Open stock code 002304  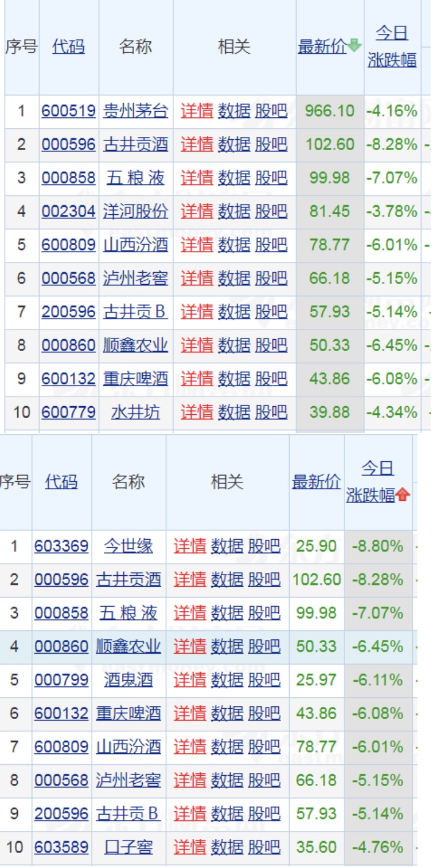click(x=68, y=211)
